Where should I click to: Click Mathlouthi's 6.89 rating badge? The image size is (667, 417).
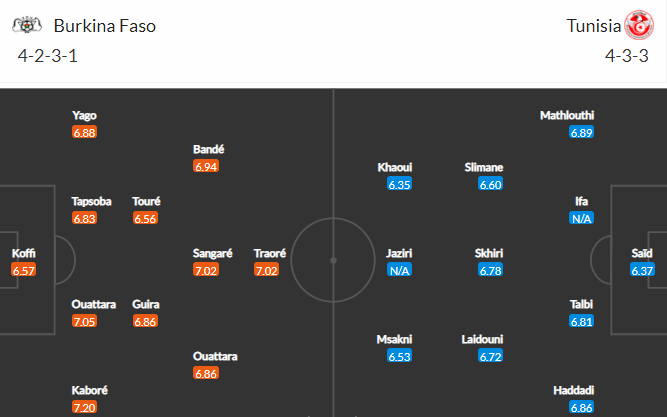[581, 132]
